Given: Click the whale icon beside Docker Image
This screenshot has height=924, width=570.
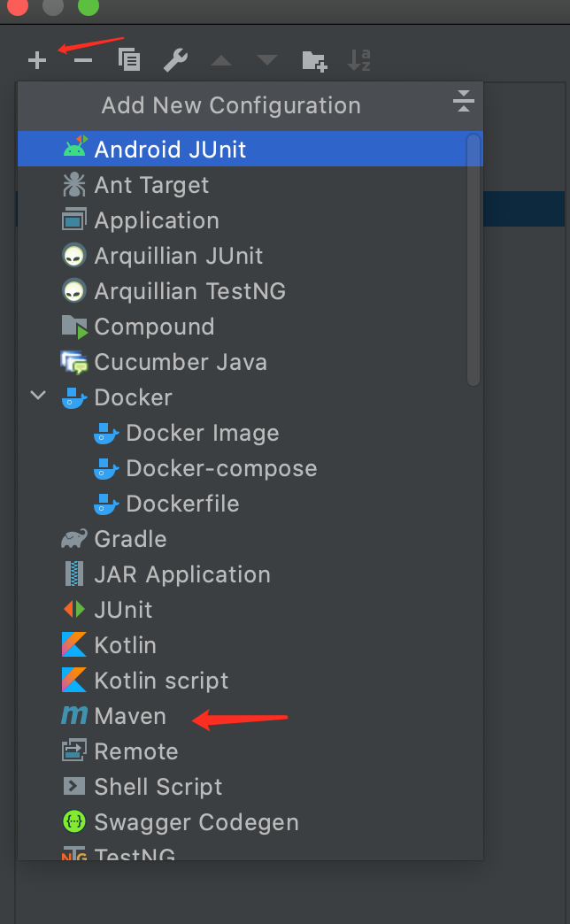Looking at the screenshot, I should 106,433.
